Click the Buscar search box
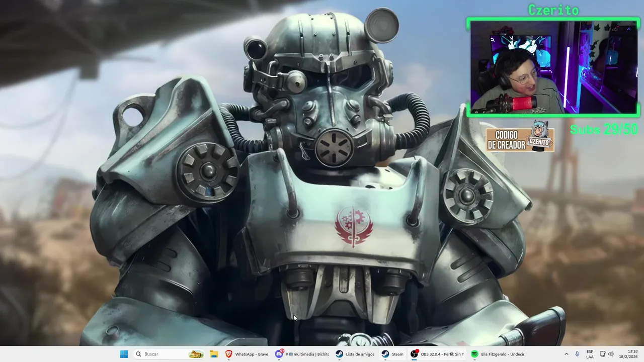644x362 pixels. pos(169,354)
